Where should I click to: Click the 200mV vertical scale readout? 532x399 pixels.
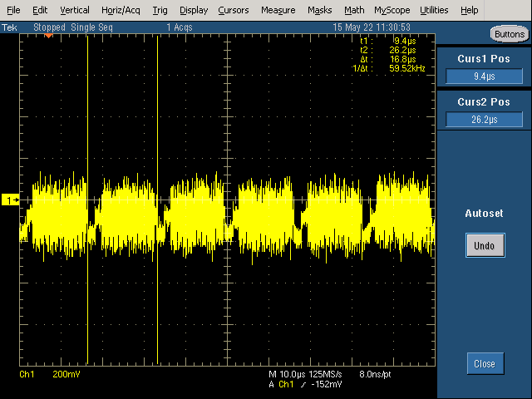tap(66, 374)
